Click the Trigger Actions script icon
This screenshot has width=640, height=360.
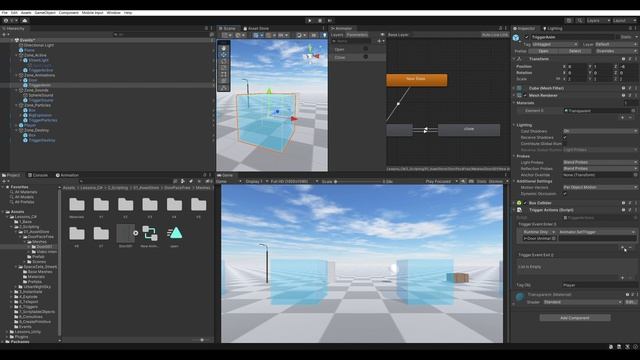(519, 210)
